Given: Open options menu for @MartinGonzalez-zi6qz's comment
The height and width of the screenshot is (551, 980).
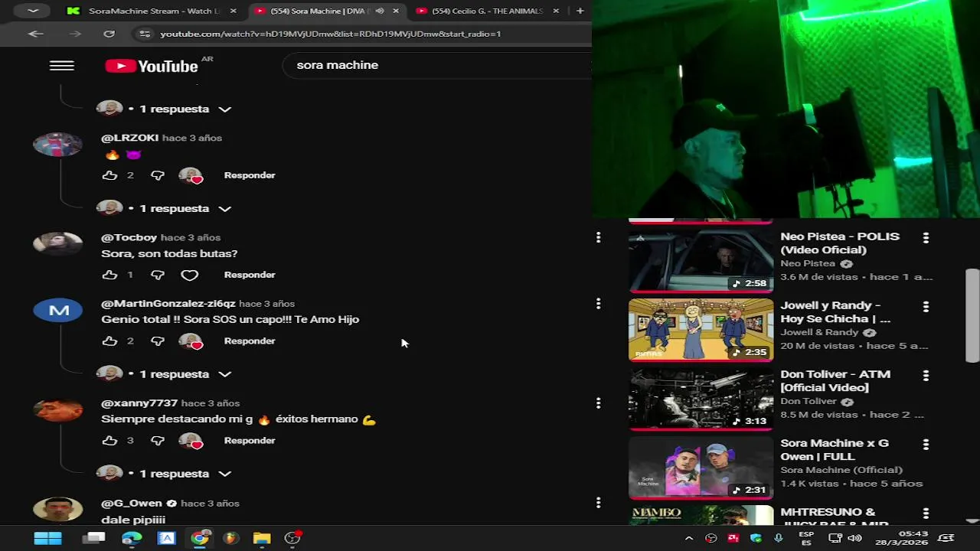Looking at the screenshot, I should [x=598, y=304].
